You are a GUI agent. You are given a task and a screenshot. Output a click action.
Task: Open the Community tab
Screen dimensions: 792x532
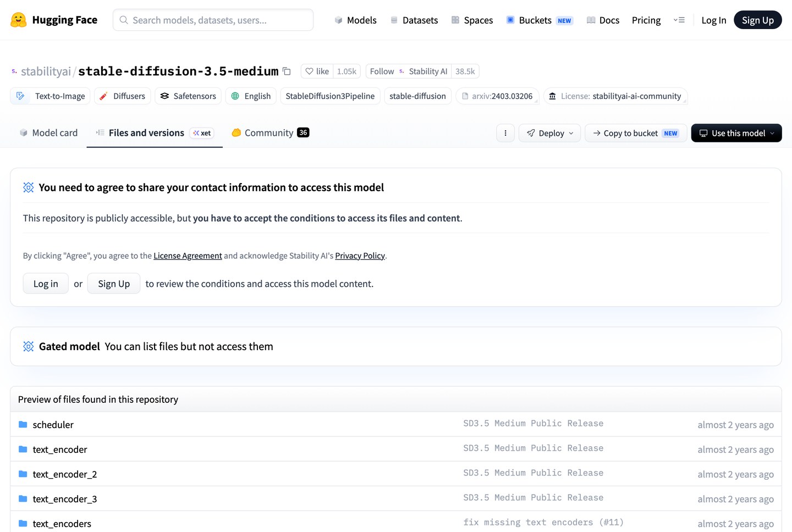point(269,133)
